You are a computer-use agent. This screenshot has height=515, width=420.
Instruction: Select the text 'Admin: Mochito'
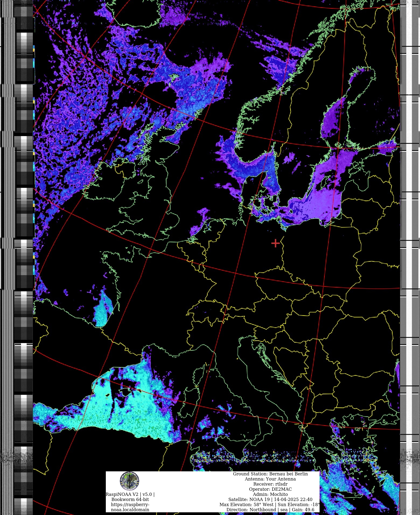click(270, 494)
